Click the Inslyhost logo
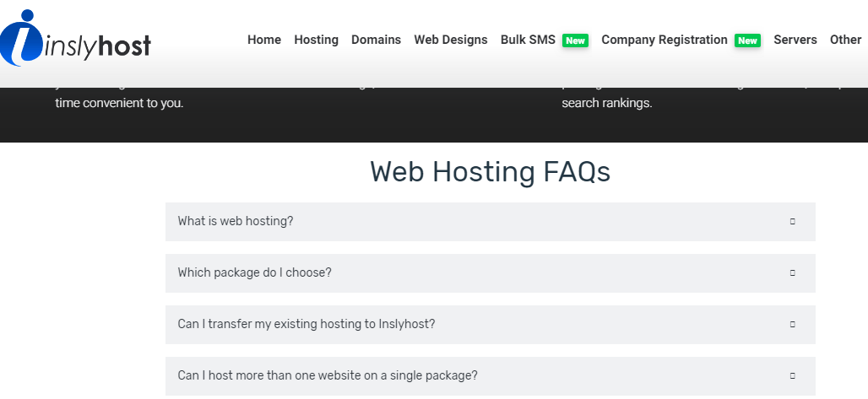Screen dimensions: 868x399 pos(75,38)
